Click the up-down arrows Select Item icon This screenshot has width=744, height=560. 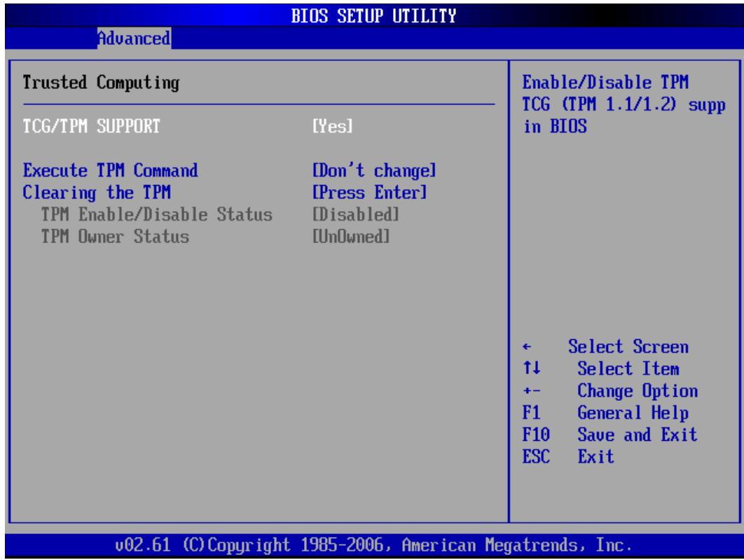click(532, 368)
